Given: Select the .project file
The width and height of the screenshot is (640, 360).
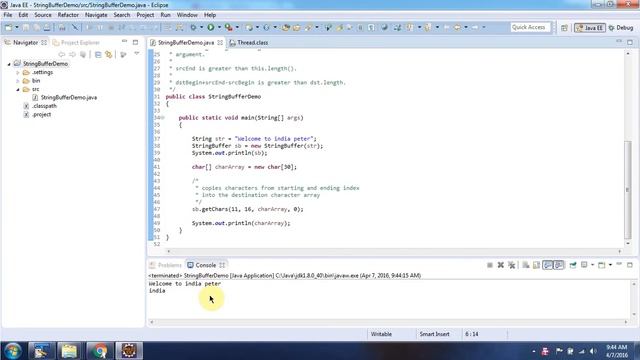Looking at the screenshot, I should 42,115.
